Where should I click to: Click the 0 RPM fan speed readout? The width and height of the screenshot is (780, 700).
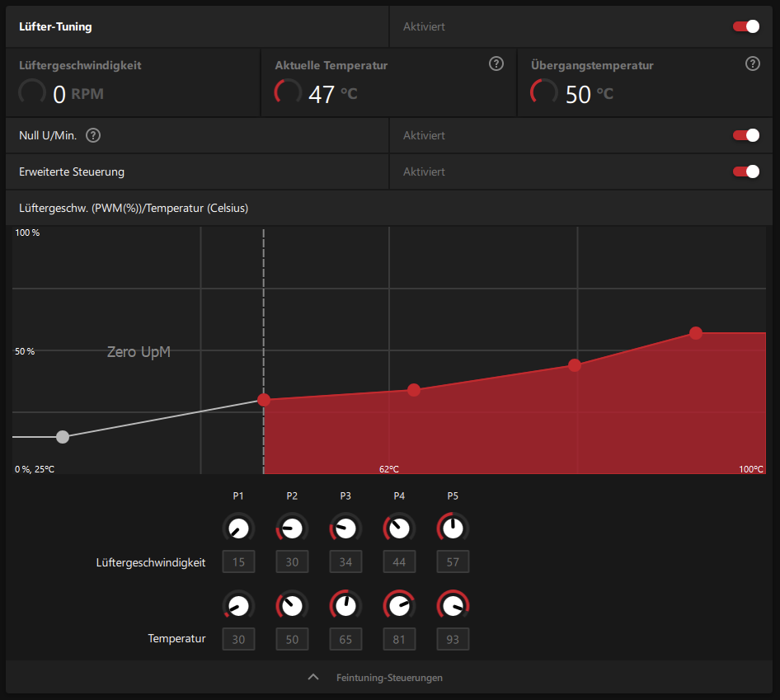click(78, 94)
